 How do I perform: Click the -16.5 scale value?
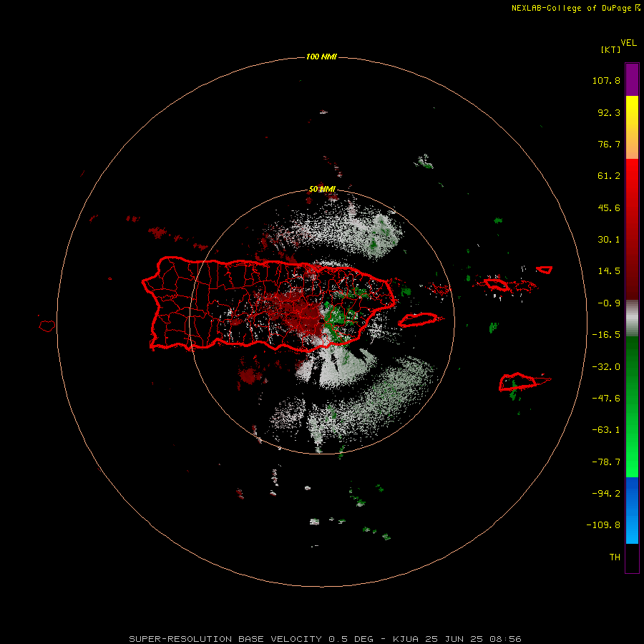click(x=606, y=335)
